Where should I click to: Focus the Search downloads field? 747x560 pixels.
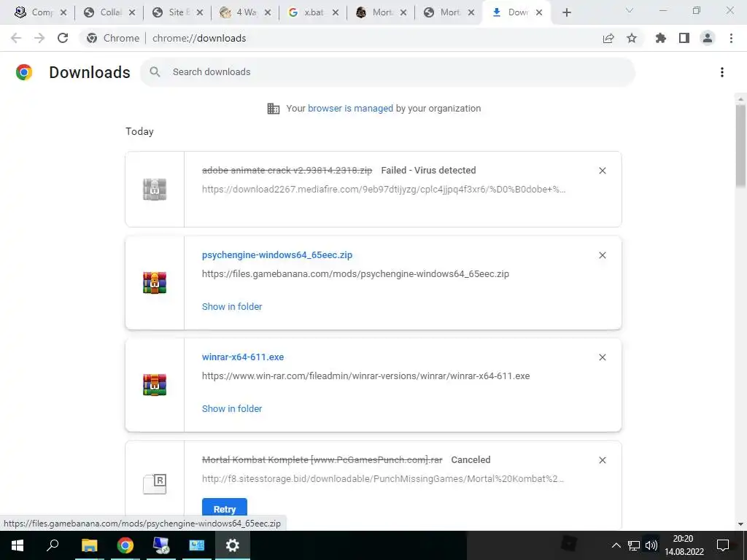[387, 72]
